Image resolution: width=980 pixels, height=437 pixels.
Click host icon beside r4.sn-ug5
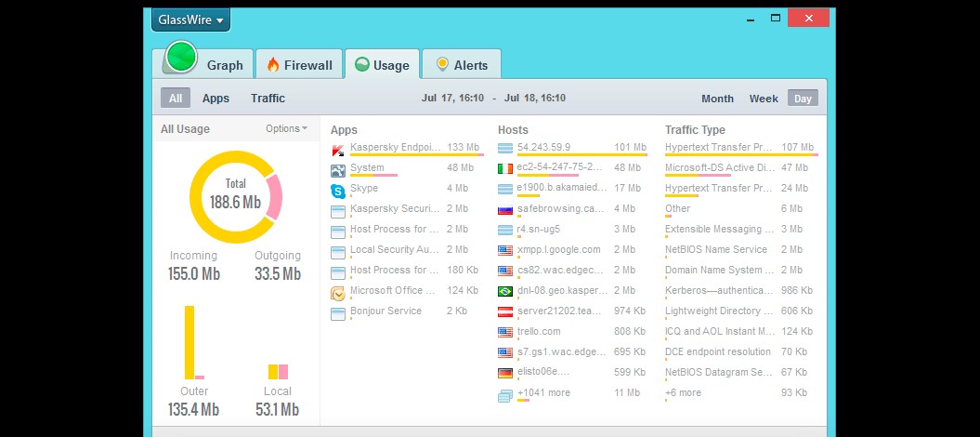[505, 230]
